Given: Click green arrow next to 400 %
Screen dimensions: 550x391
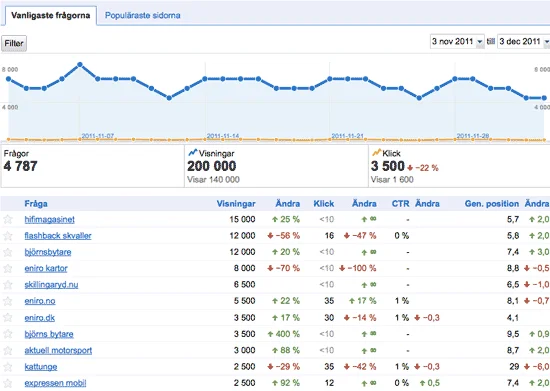Looking at the screenshot, I should (x=270, y=334).
